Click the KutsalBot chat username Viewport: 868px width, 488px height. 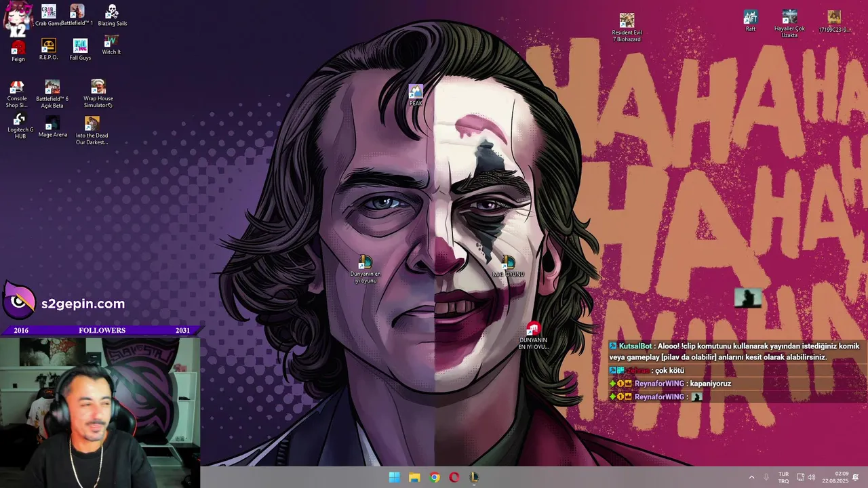[635, 346]
